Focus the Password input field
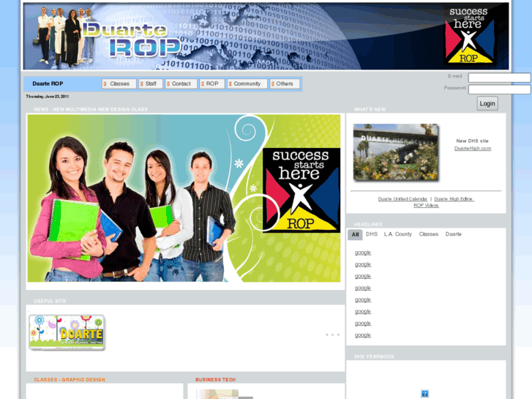Viewport: 532px width, 399px height. [499, 89]
